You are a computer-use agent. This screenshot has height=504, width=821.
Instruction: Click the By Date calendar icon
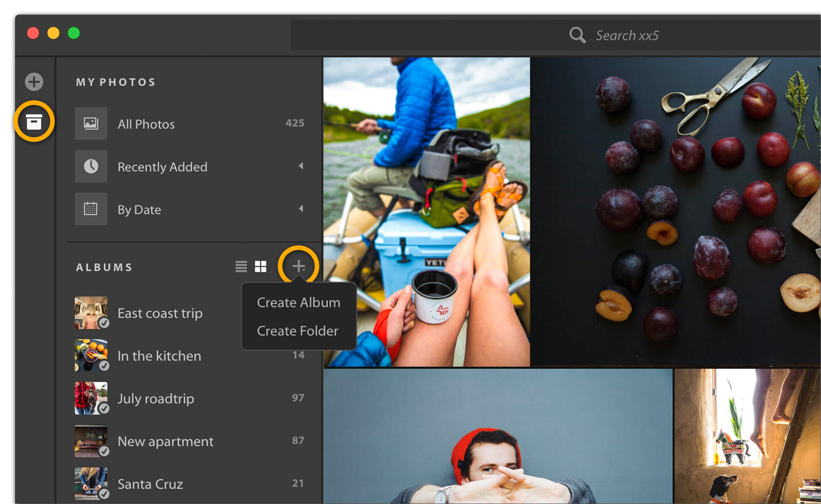point(91,209)
